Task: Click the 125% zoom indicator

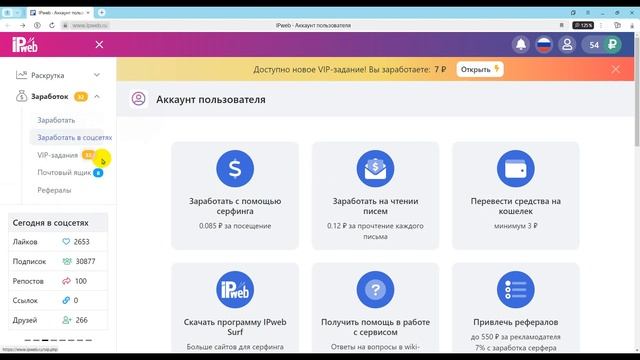Action: coord(583,25)
